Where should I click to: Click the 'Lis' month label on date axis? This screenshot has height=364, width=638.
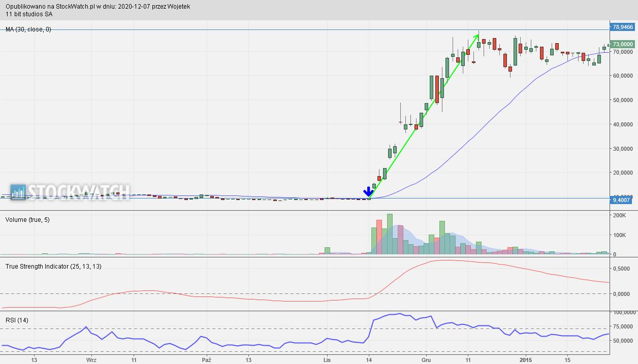click(328, 360)
